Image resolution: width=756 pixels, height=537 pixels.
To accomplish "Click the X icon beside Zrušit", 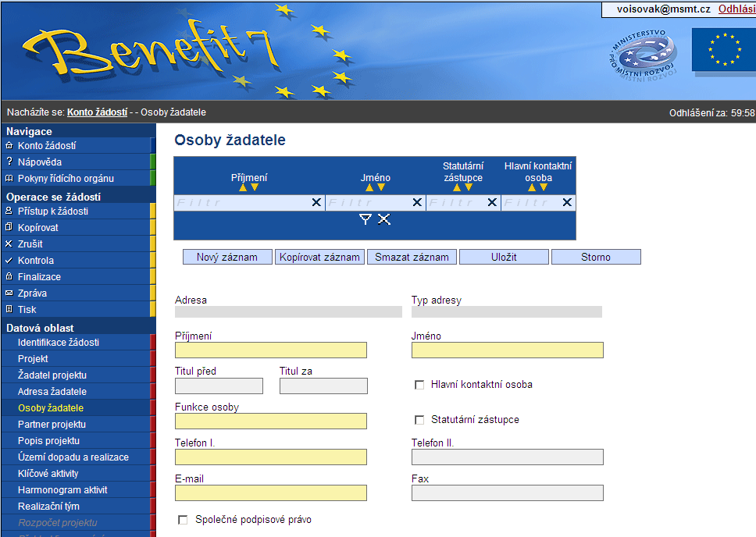I will [x=9, y=244].
